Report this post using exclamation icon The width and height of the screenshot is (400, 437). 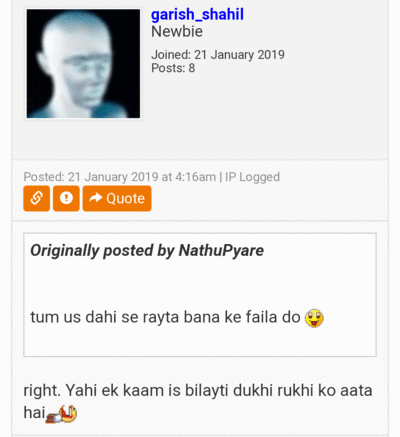(66, 199)
